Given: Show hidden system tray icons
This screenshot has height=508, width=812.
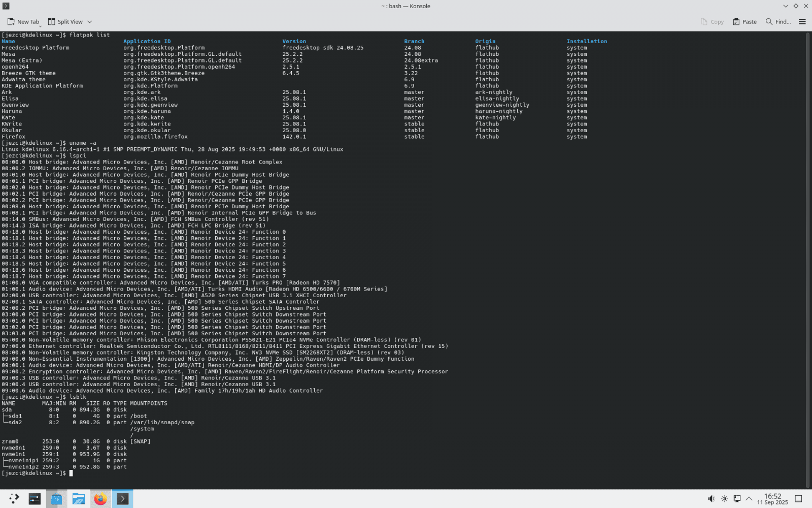Looking at the screenshot, I should click(x=749, y=499).
